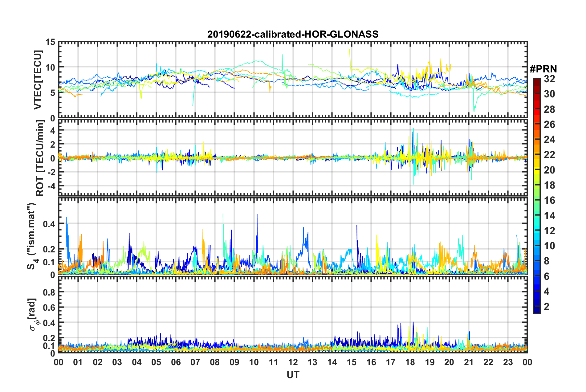Click colorbar tick label 14
Image resolution: width=586 pixels, height=392 pixels.
click(x=549, y=216)
